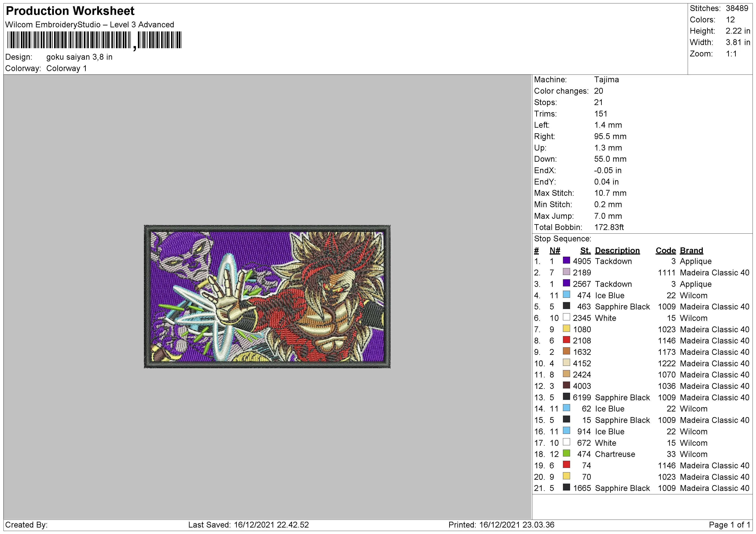Click the Colors value '12'
Image resolution: width=756 pixels, height=534 pixels.
tap(730, 20)
